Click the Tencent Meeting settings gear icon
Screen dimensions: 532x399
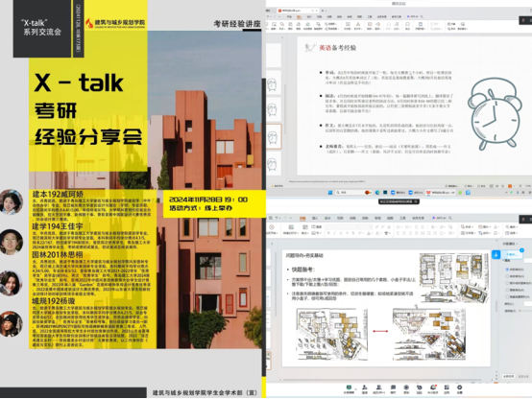(x=459, y=388)
